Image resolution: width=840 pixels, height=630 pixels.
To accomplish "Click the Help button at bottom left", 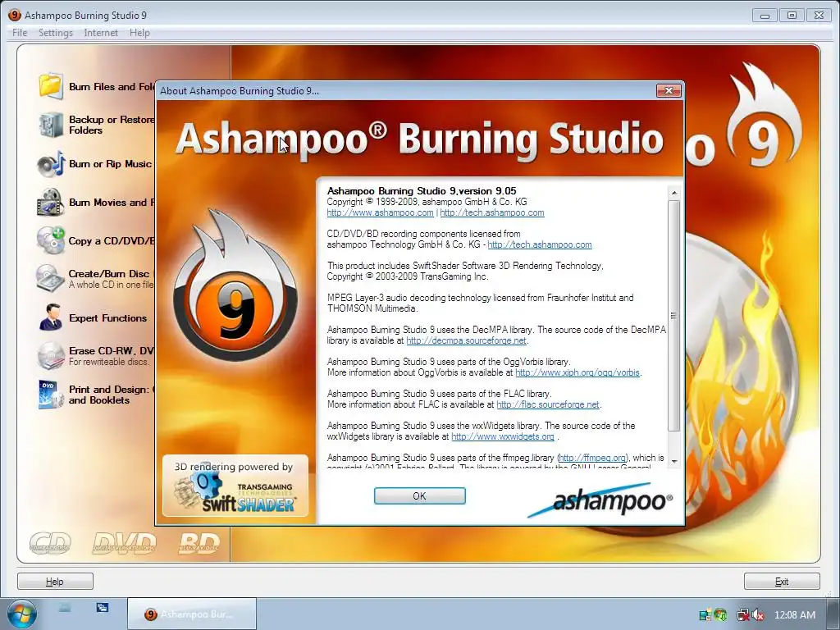I will 55,582.
